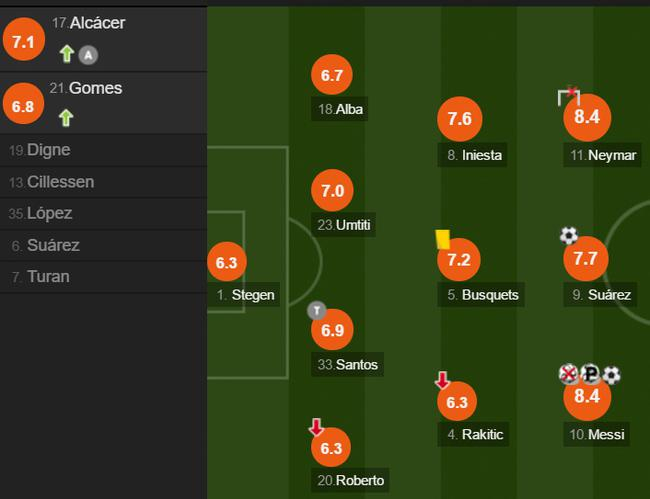The image size is (650, 499).
Task: Click the red substituted-off arrow above Rakitic
Action: tap(442, 381)
